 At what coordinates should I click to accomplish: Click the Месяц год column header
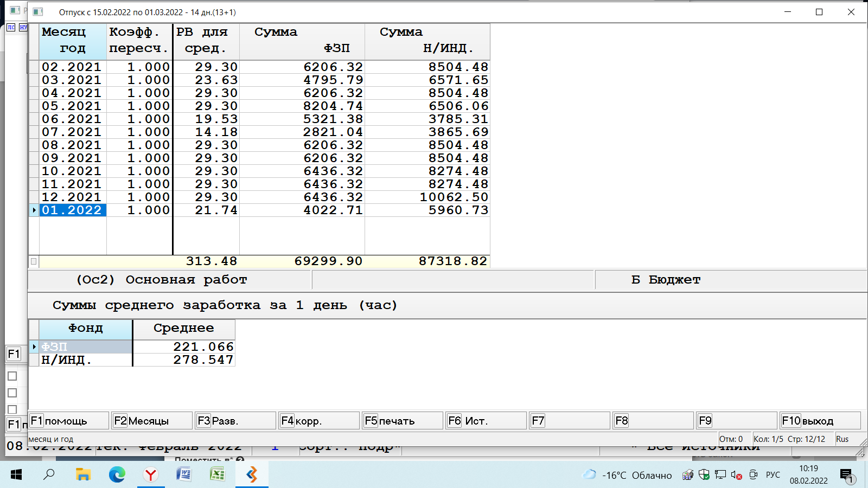point(73,41)
